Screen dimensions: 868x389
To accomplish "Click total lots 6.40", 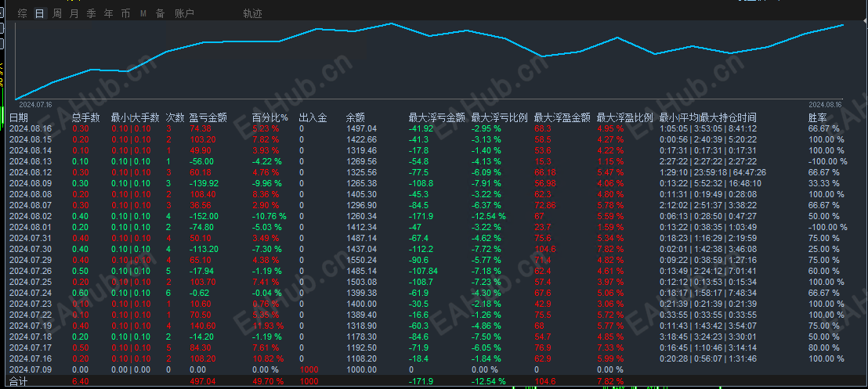I will [x=80, y=382].
